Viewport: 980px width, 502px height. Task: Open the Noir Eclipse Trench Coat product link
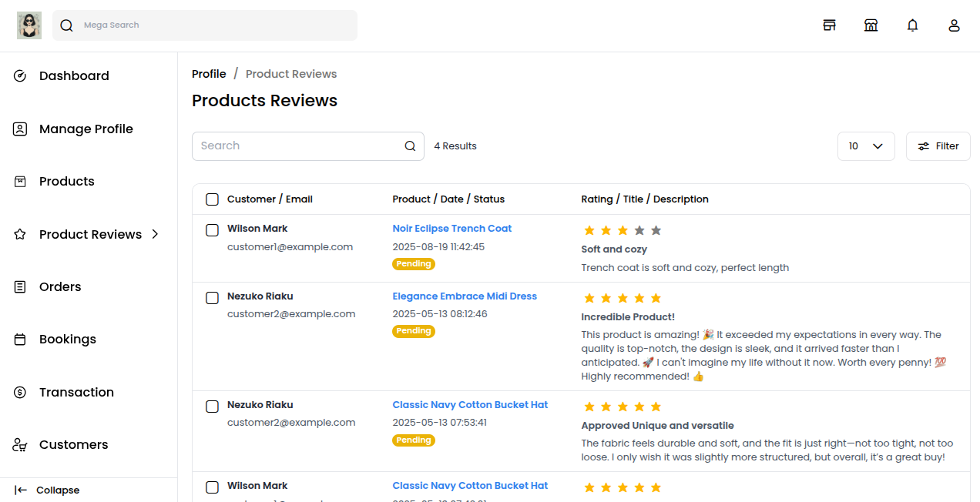coord(451,228)
